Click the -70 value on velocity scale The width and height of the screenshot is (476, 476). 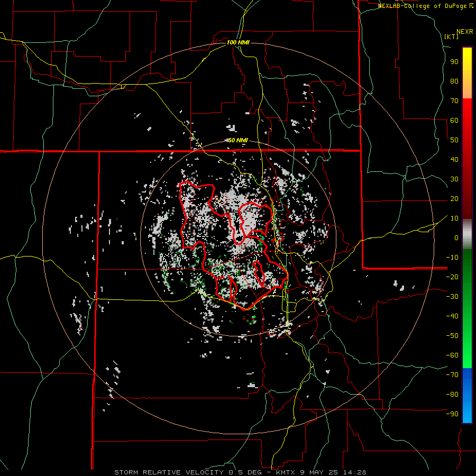point(452,375)
